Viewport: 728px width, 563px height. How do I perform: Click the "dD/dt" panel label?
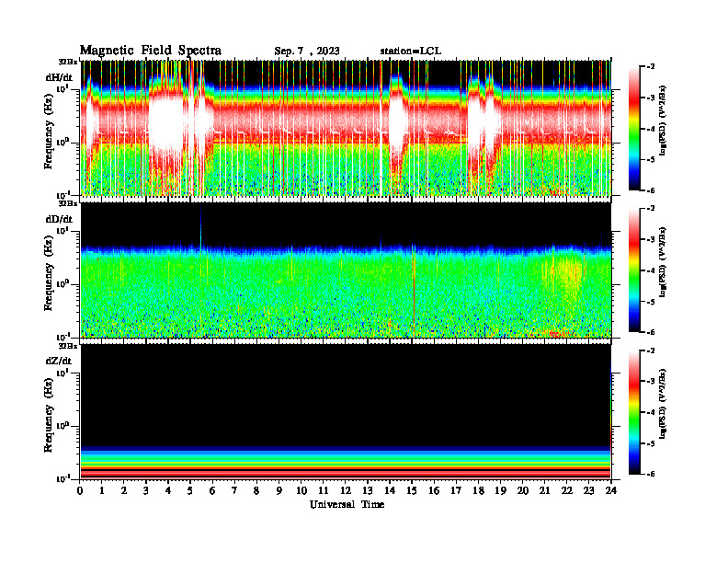[x=59, y=219]
